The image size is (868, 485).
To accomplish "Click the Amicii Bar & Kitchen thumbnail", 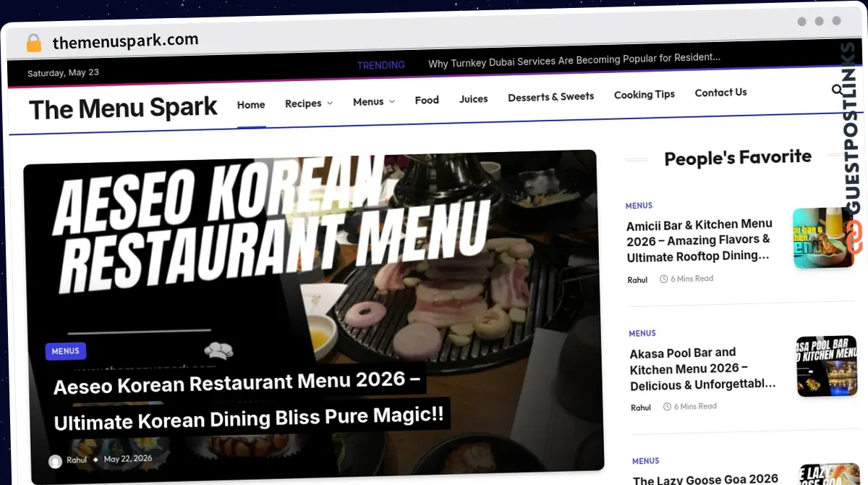I will 823,238.
